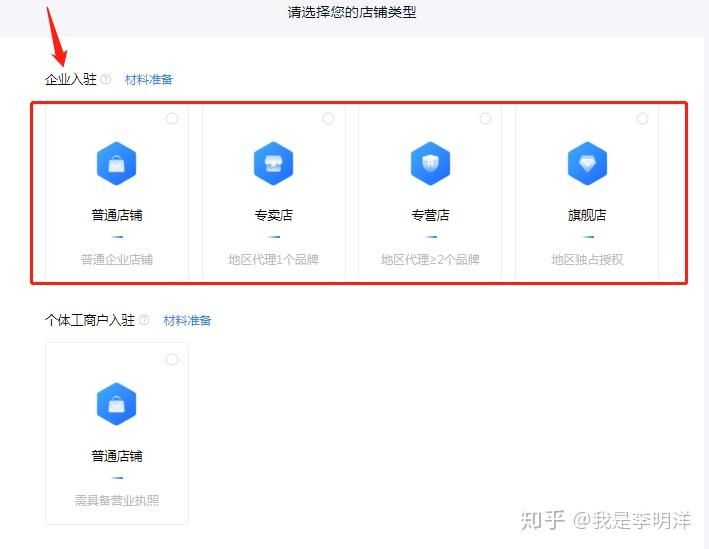The height and width of the screenshot is (549, 709).
Task: Click the 旗舰店 diamond hexagon icon
Action: pos(587,163)
